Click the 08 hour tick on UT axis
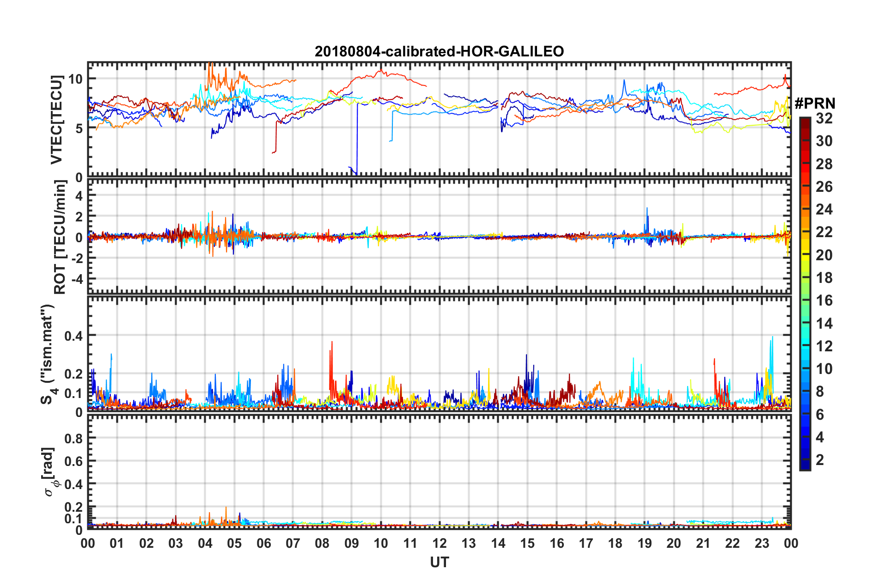 [322, 543]
